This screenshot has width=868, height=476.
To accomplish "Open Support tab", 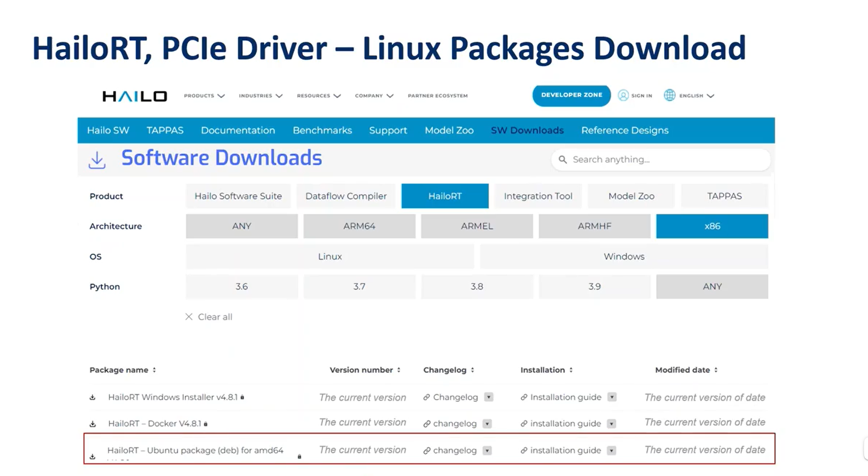I will pyautogui.click(x=388, y=130).
